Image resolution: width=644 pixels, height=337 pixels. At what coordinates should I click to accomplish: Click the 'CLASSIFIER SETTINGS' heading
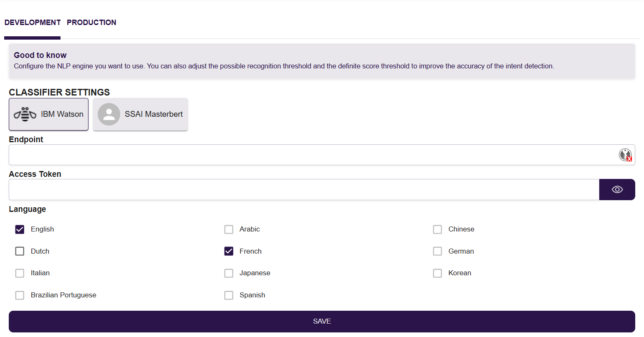(59, 92)
